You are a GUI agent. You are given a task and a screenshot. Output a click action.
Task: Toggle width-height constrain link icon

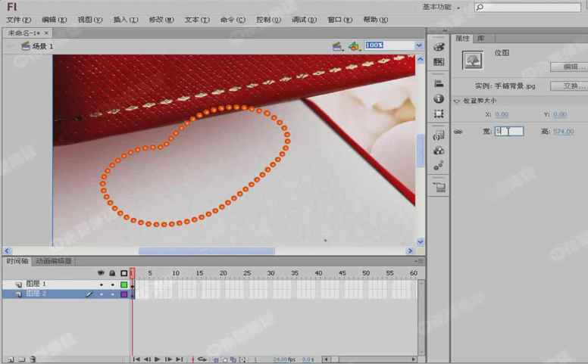pos(458,132)
